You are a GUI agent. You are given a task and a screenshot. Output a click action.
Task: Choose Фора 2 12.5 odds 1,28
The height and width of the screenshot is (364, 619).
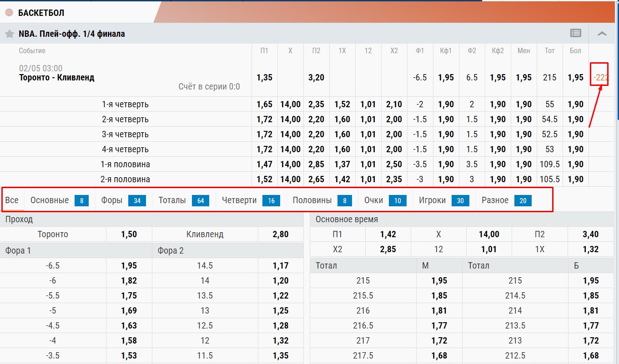tap(281, 325)
